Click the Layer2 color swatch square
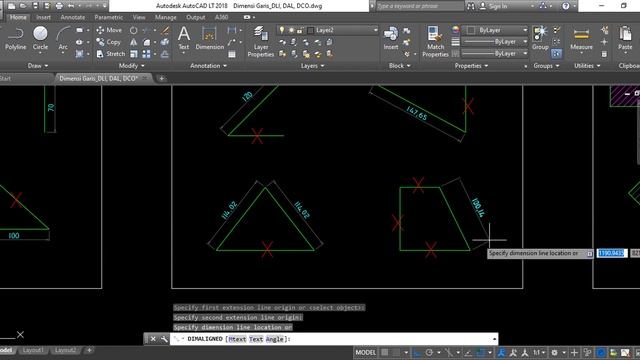Image resolution: width=640 pixels, height=360 pixels. coord(311,30)
